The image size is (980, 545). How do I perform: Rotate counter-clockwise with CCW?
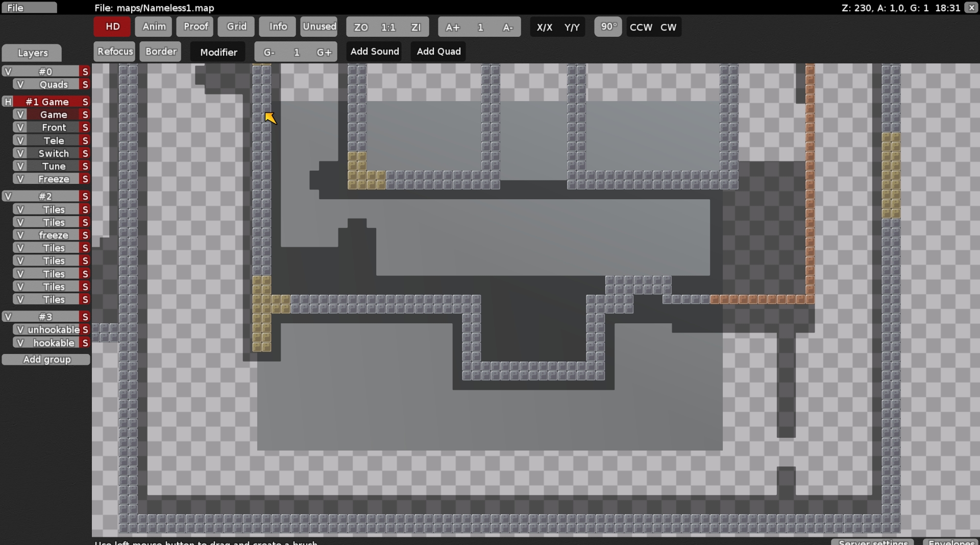pyautogui.click(x=641, y=27)
